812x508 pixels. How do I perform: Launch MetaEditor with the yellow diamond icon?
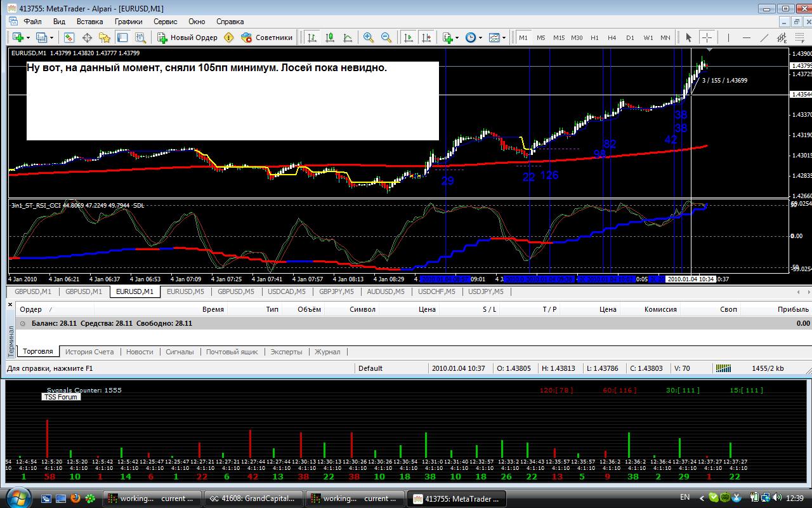pyautogui.click(x=228, y=37)
